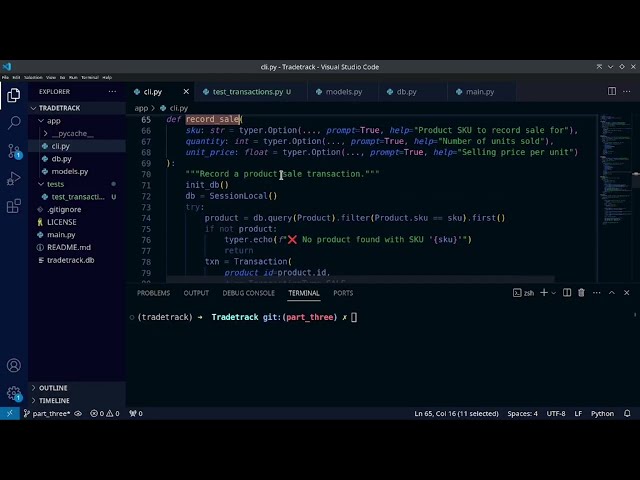Open the Extensions view icon

[13, 206]
